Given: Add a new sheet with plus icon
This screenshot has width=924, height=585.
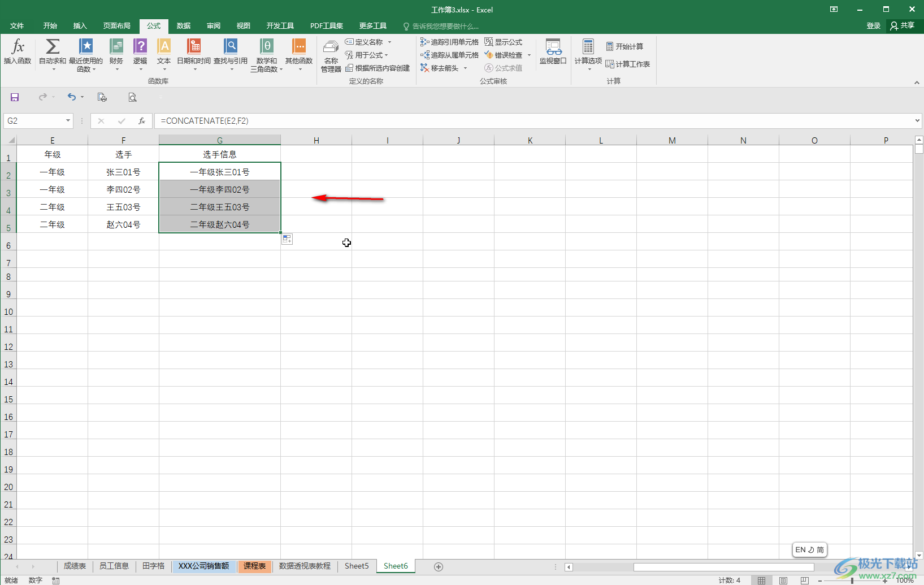Looking at the screenshot, I should click(x=438, y=566).
